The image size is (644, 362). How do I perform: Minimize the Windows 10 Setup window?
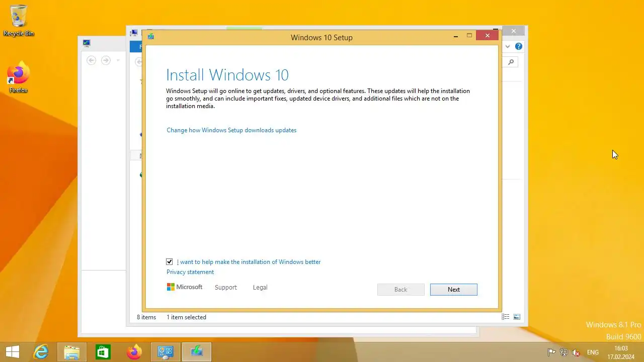click(x=456, y=36)
